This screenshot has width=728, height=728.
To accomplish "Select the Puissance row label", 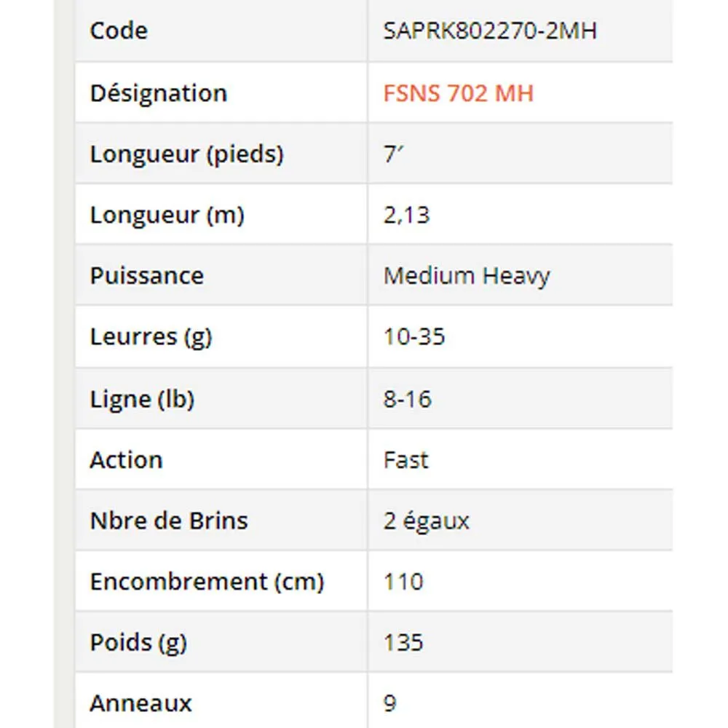I will pyautogui.click(x=146, y=276).
